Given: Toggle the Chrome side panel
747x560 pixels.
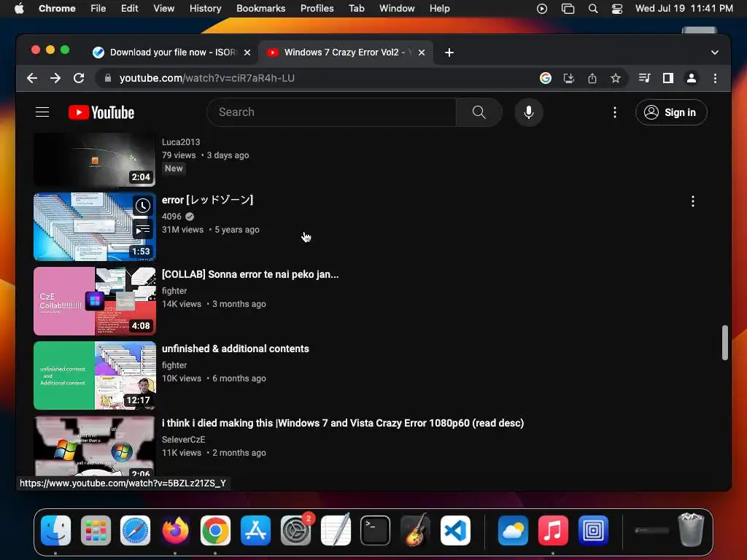Looking at the screenshot, I should pos(668,78).
